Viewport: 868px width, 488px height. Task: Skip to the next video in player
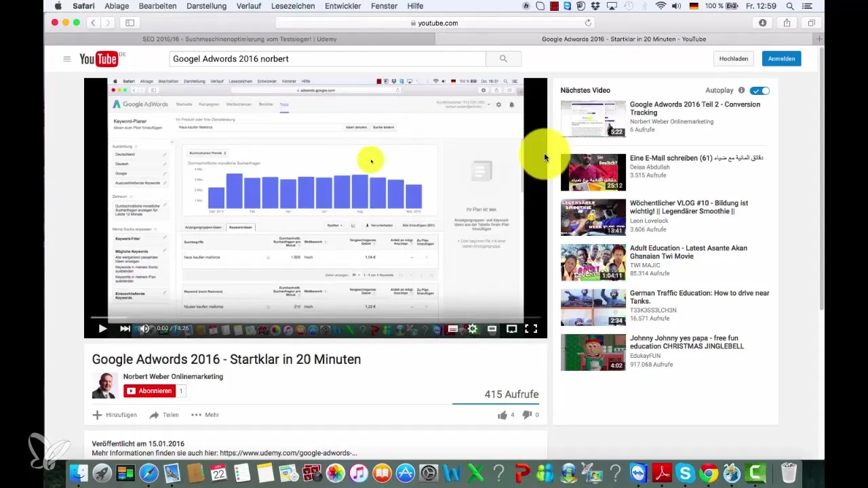125,329
